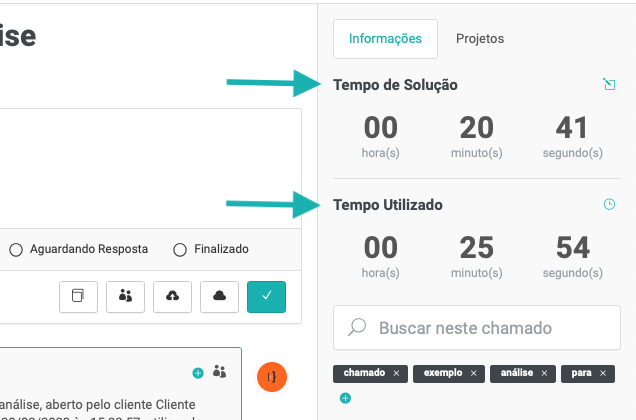Click the green plus icon in the message card
This screenshot has width=636, height=420.
(x=198, y=373)
